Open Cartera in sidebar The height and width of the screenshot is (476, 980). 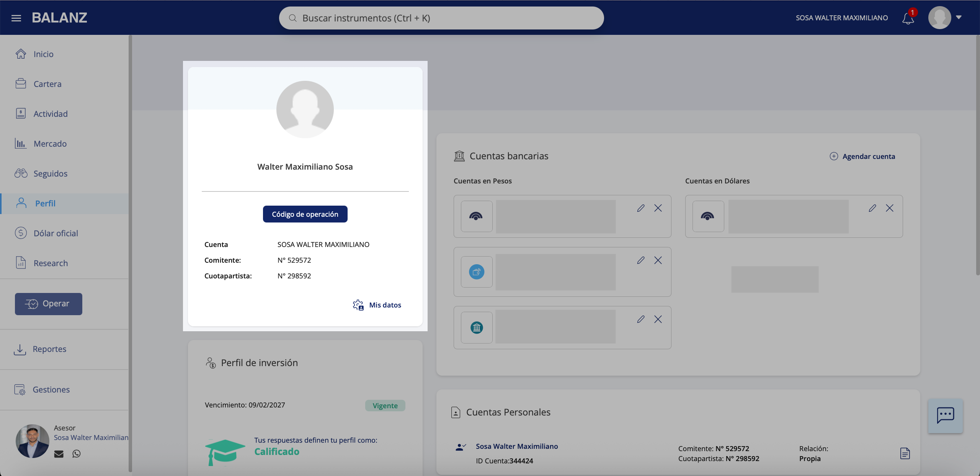[x=64, y=84]
